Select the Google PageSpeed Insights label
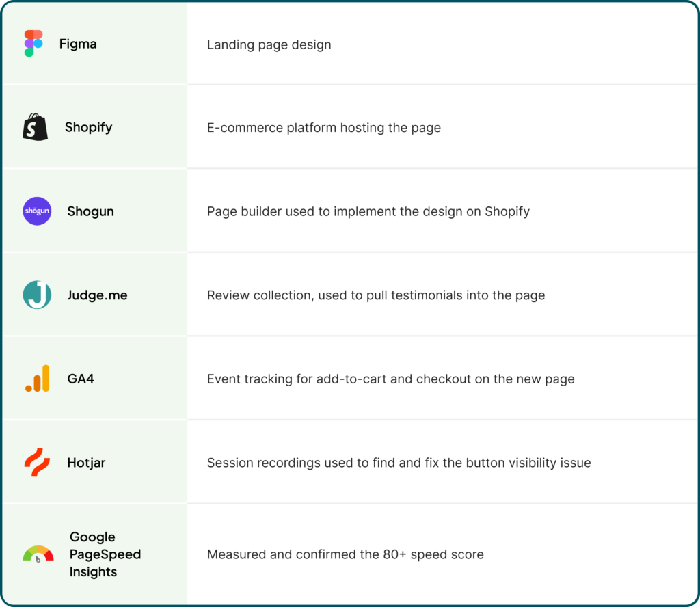The image size is (700, 607). pos(105,554)
